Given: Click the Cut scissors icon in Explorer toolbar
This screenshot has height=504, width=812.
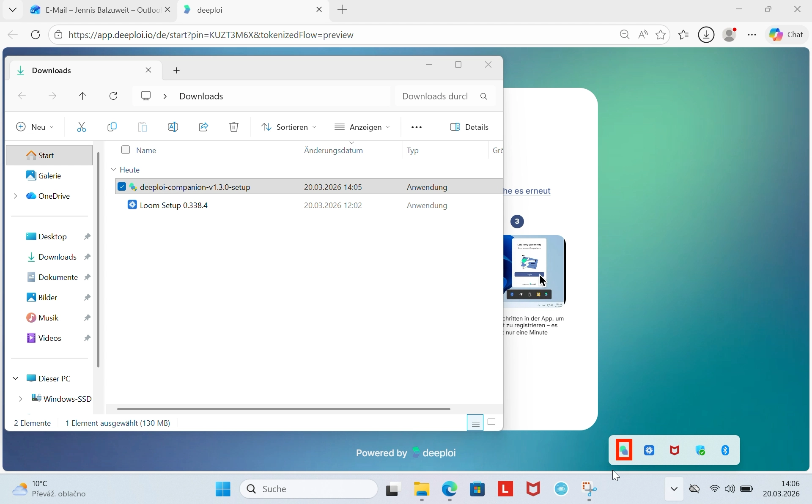Looking at the screenshot, I should point(82,127).
